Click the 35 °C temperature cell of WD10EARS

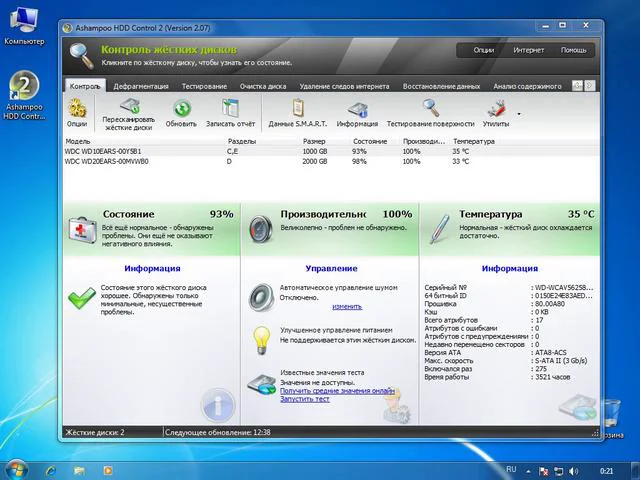point(460,151)
